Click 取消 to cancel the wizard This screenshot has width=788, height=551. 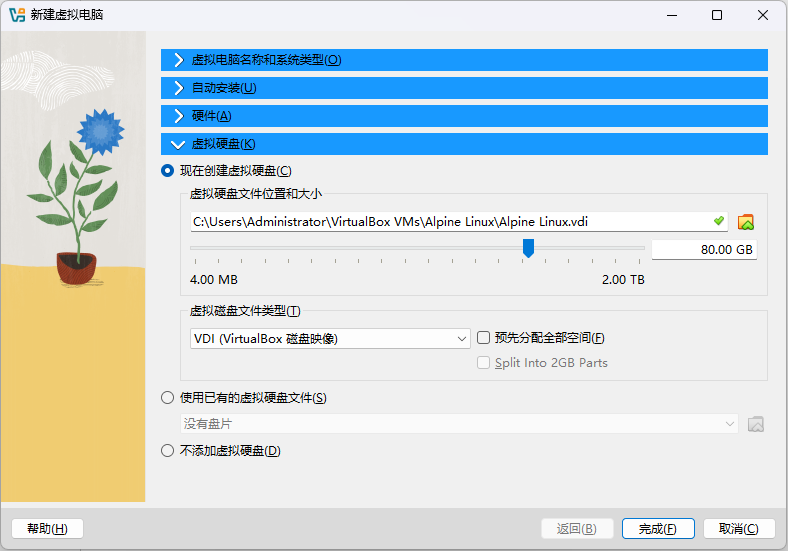pyautogui.click(x=739, y=528)
